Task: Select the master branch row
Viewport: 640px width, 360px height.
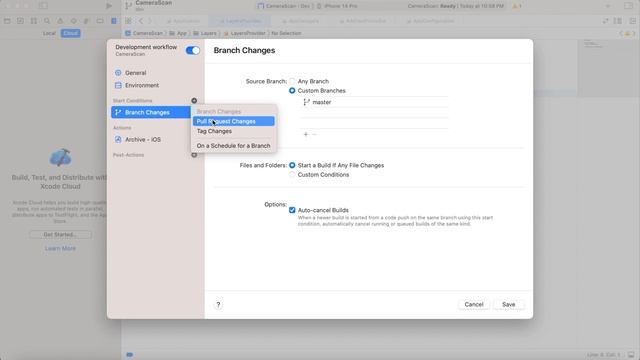Action: coord(374,102)
